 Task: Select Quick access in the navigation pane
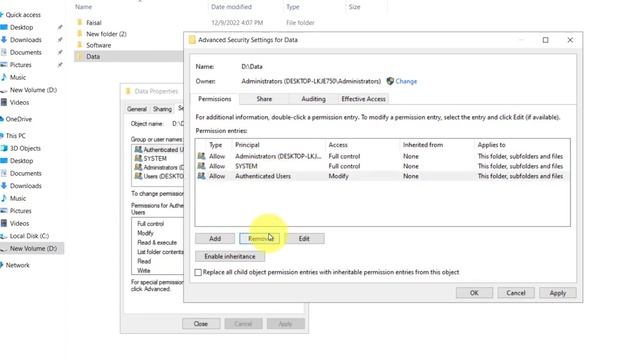click(x=23, y=15)
